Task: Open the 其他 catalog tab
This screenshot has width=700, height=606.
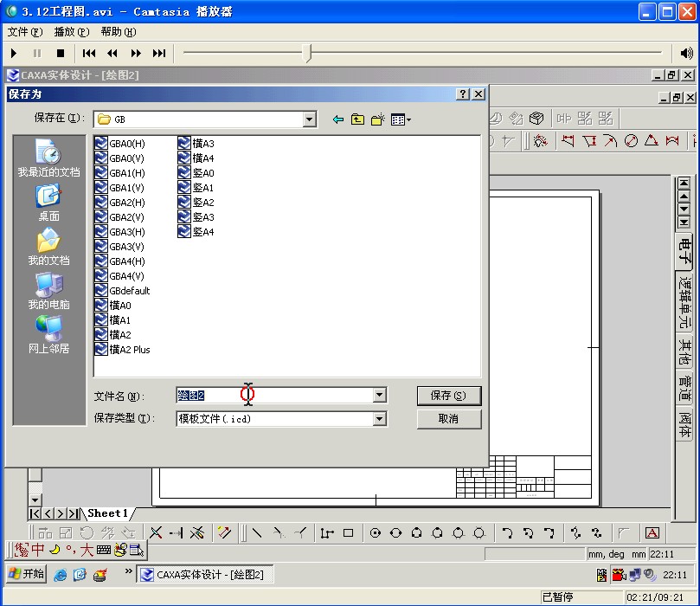Action: 684,351
